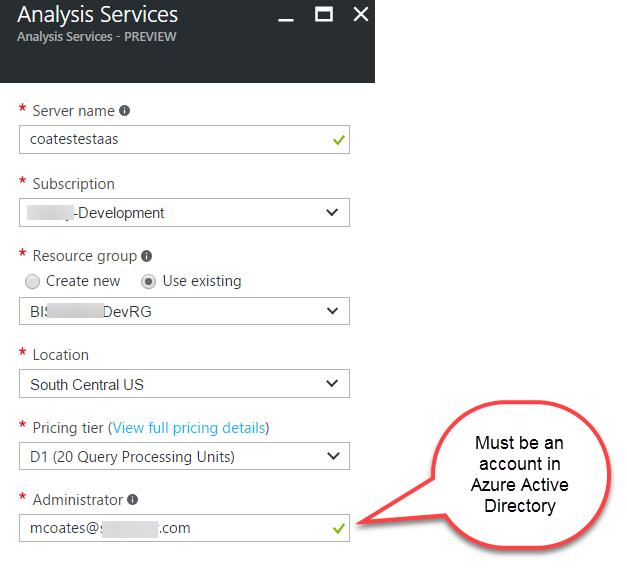This screenshot has width=627, height=582.
Task: Click the Location label
Action: coord(61,355)
